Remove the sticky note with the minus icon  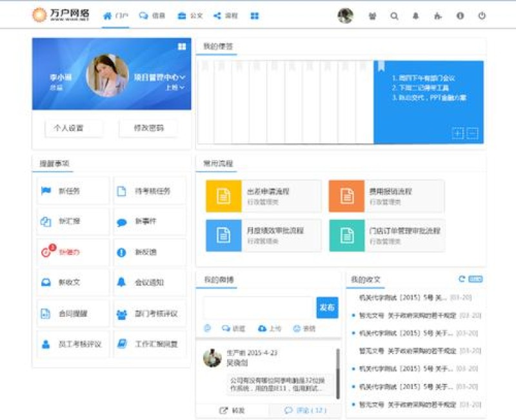472,134
